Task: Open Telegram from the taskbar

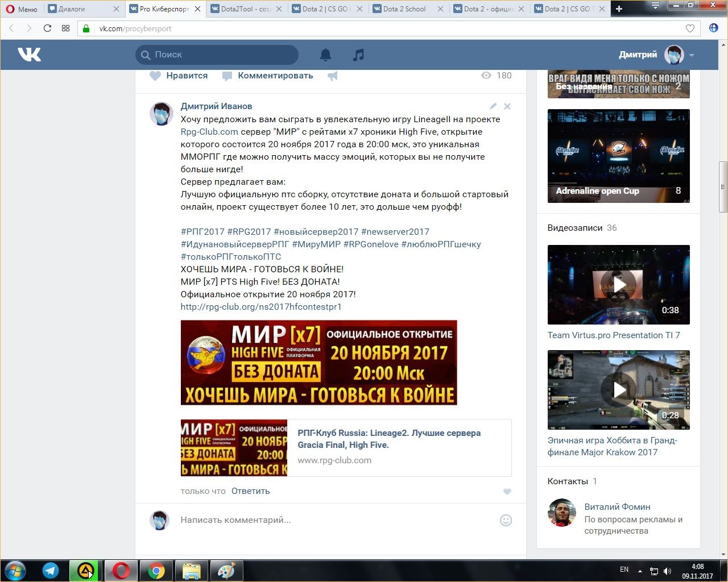Action: coord(51,571)
